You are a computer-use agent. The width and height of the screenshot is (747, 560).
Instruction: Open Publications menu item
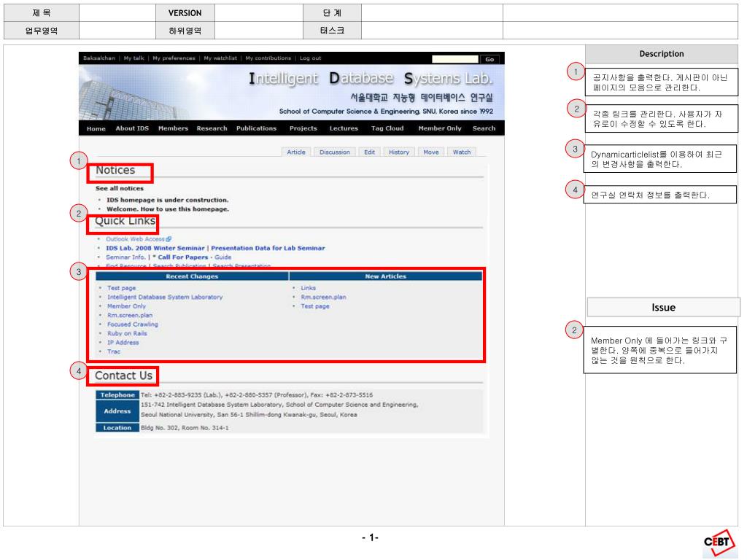click(256, 128)
